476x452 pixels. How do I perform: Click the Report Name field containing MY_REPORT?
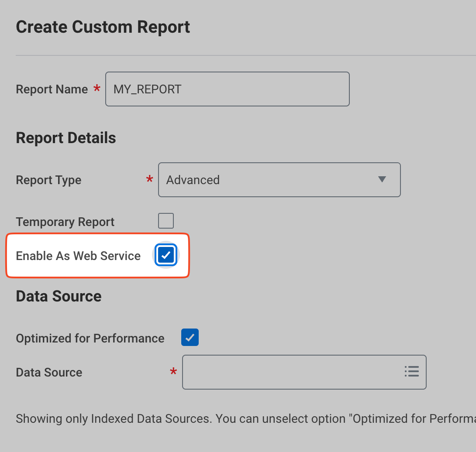[227, 89]
